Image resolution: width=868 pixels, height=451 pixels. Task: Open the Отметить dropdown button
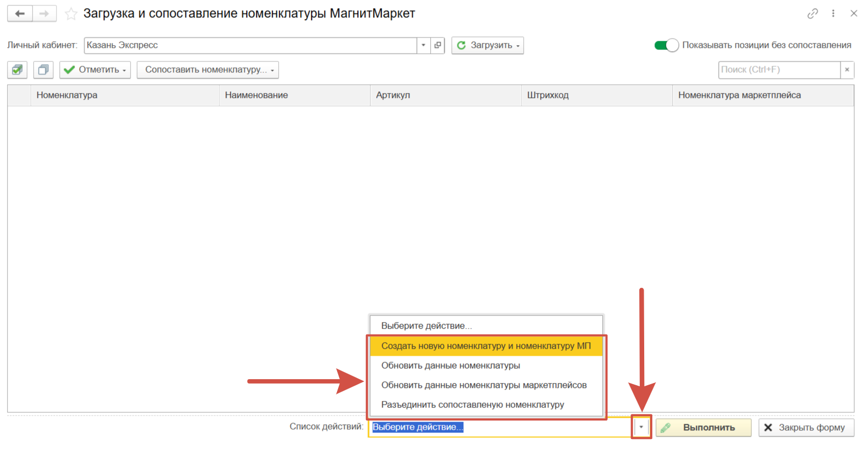click(x=95, y=70)
